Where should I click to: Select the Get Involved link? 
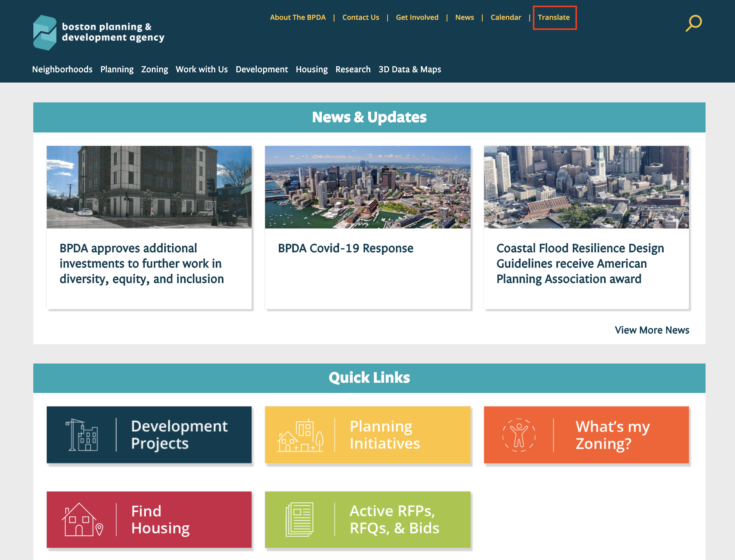[417, 17]
